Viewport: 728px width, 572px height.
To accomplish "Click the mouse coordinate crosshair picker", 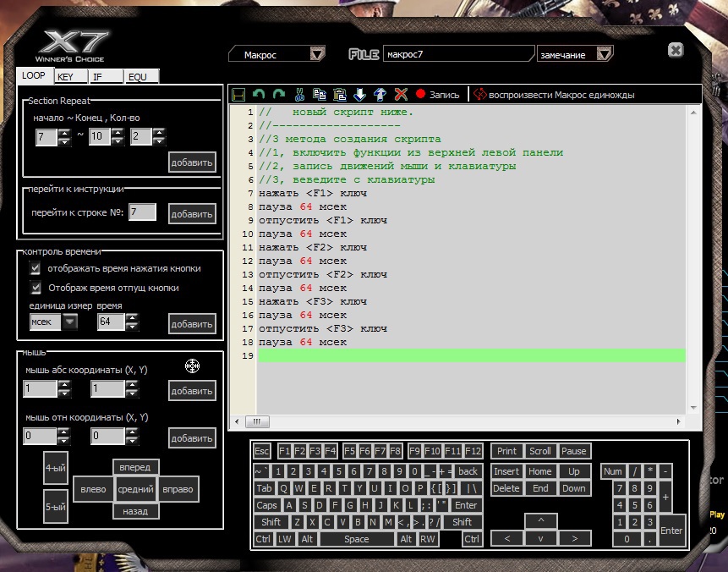I will coord(192,366).
